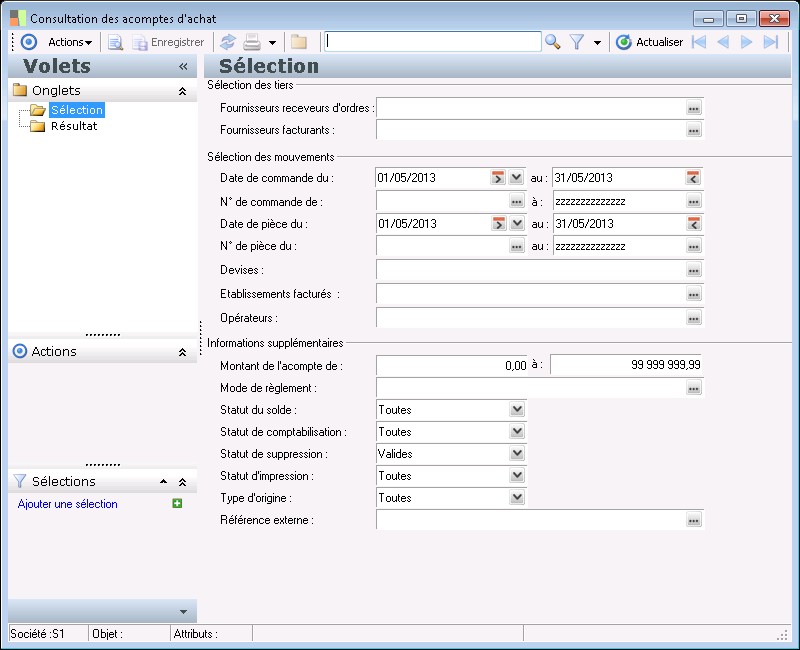The height and width of the screenshot is (650, 800).
Task: Open lookup for Fournisseurs receveurs d'ordres
Action: 694,108
